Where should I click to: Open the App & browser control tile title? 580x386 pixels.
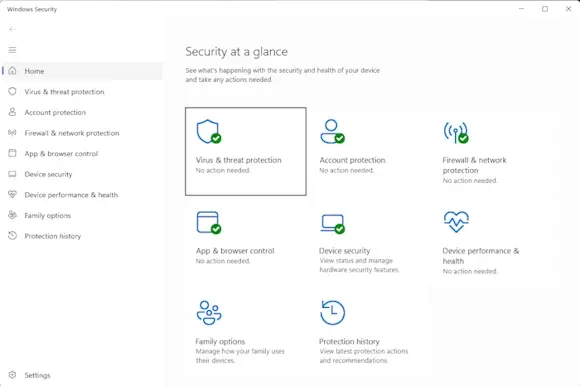(x=235, y=251)
